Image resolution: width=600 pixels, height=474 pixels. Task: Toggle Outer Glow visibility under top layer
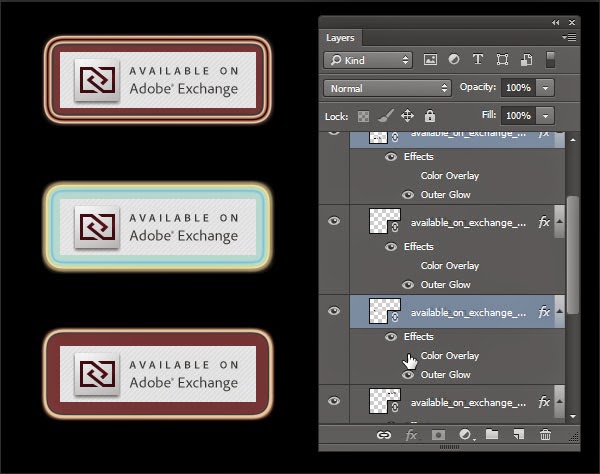coord(408,195)
